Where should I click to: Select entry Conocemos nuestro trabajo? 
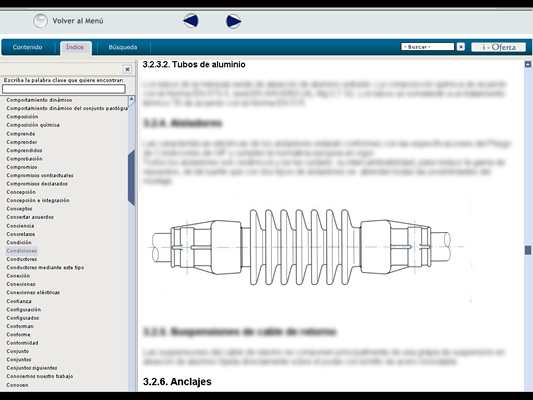coord(39,377)
